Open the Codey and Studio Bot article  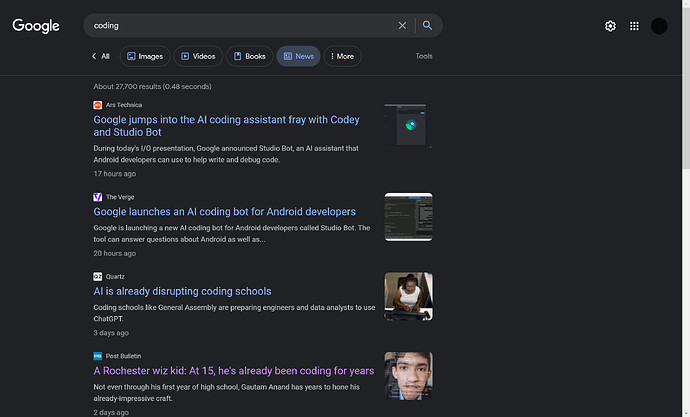click(226, 126)
